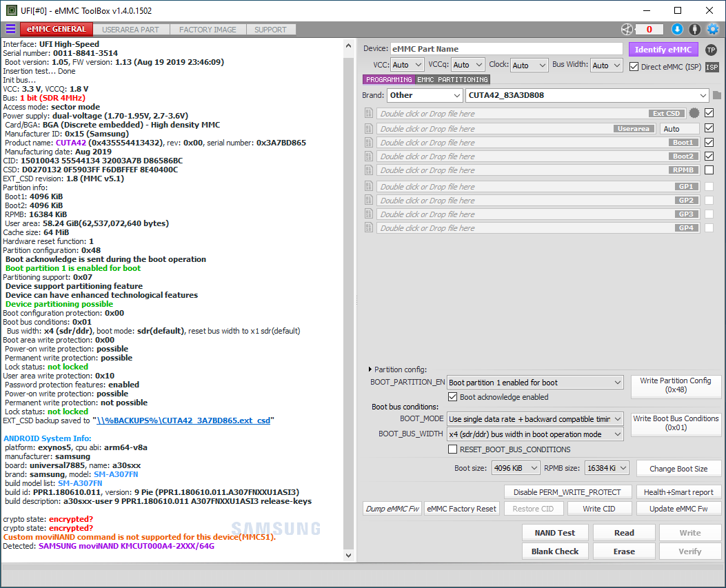Click the log scrollbar up arrow

pos(349,45)
